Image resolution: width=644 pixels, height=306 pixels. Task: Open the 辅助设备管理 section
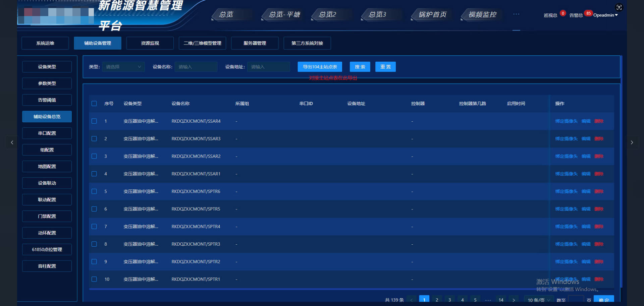coord(98,43)
